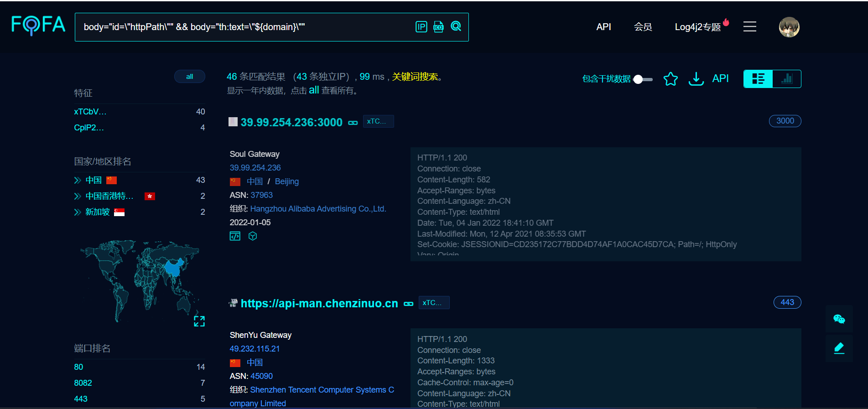Open the Log4j2专题 topic
This screenshot has width=868, height=409.
pos(698,27)
